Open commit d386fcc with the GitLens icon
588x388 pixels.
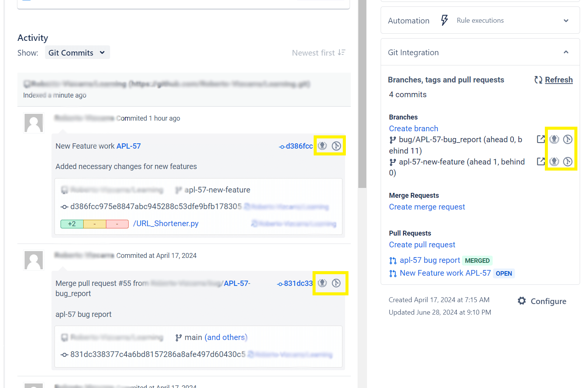click(x=336, y=146)
